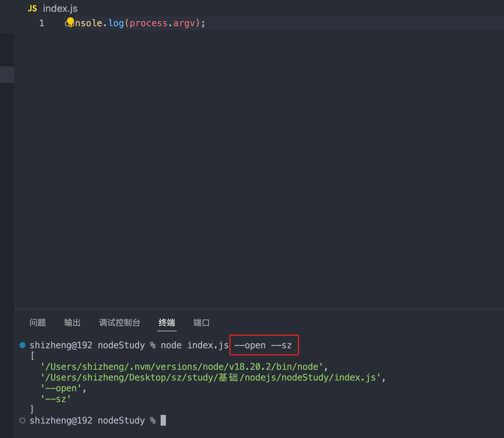Click 'process' in the code line
504x438 pixels.
(x=149, y=23)
